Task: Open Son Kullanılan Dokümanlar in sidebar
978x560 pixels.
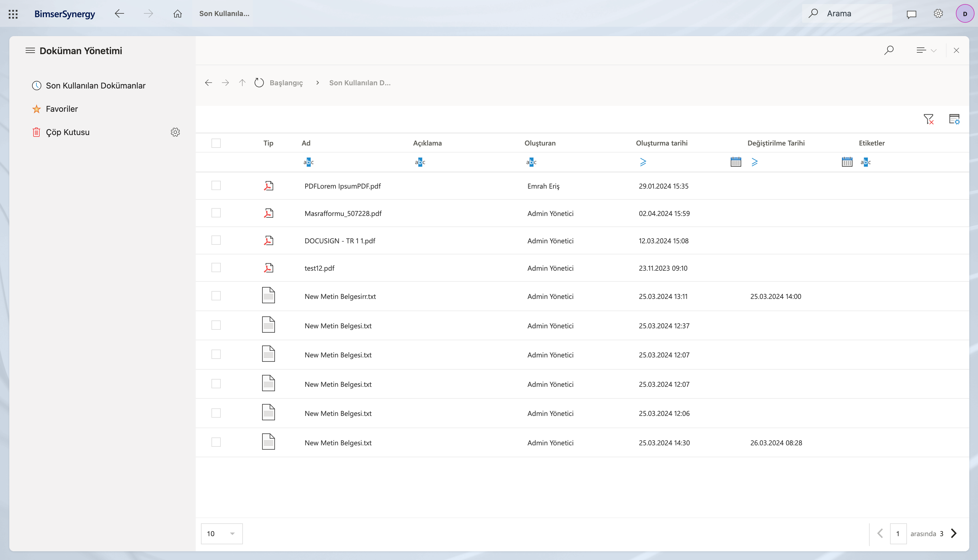Action: click(x=96, y=85)
